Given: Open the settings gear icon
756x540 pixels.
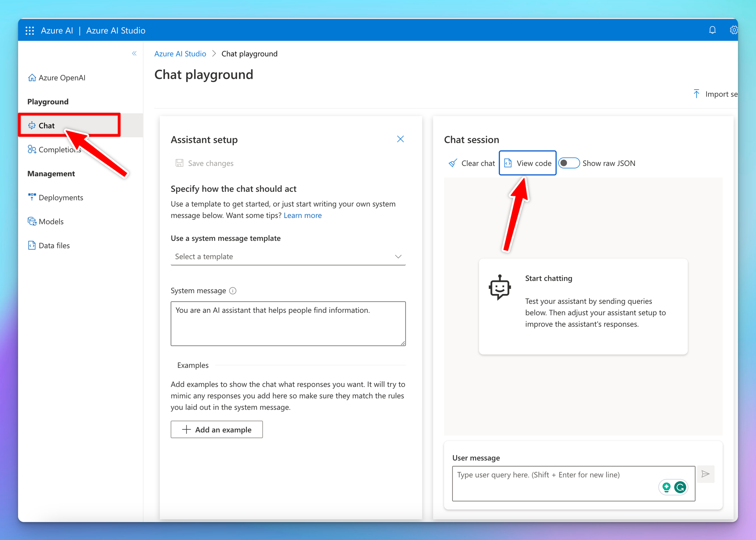Looking at the screenshot, I should (734, 30).
